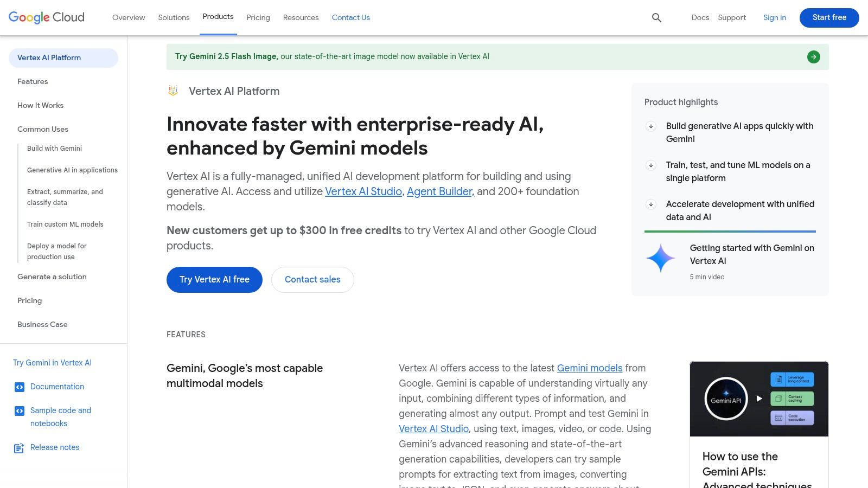Screen dimensions: 868x488
Task: Click the Gemini sparkle icon next to the video
Action: click(x=661, y=258)
